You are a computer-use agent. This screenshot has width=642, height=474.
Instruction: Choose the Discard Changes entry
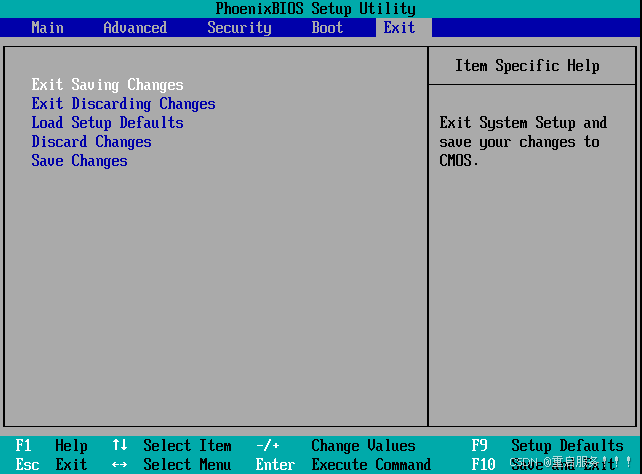[x=91, y=142]
